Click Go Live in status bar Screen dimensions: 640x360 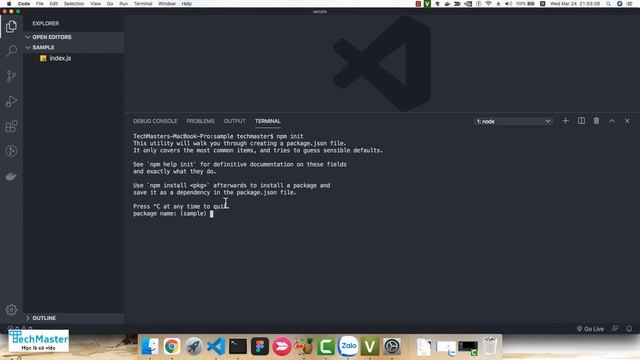click(x=590, y=329)
